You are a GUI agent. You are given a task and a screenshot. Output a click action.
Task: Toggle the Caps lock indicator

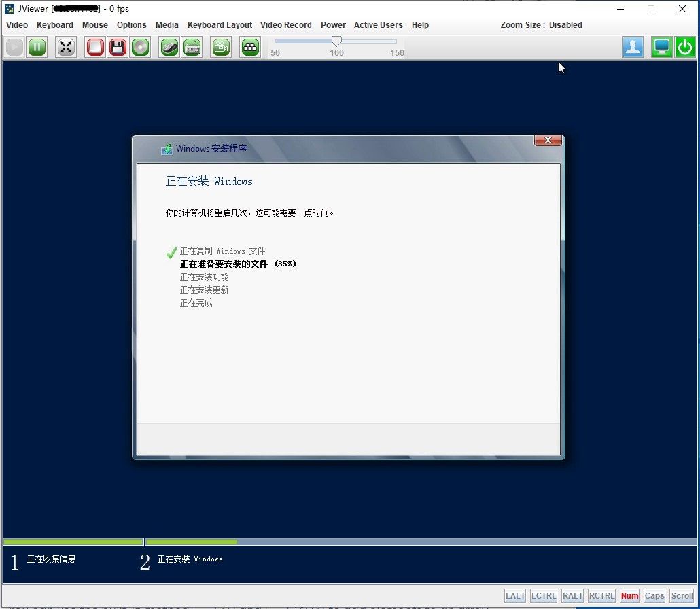click(x=654, y=595)
